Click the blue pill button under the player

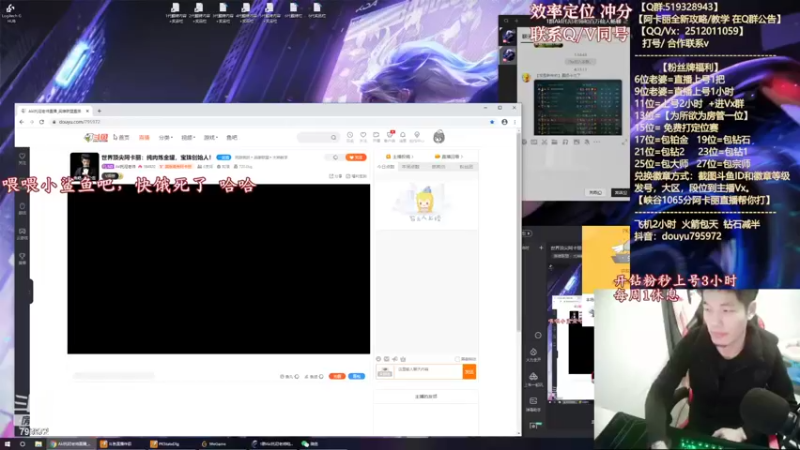357,376
